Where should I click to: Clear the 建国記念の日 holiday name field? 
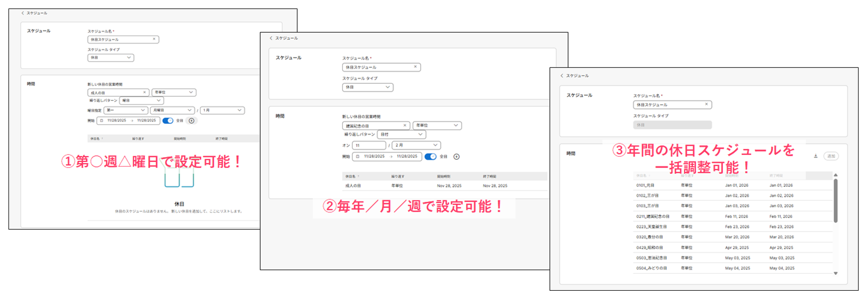click(405, 125)
